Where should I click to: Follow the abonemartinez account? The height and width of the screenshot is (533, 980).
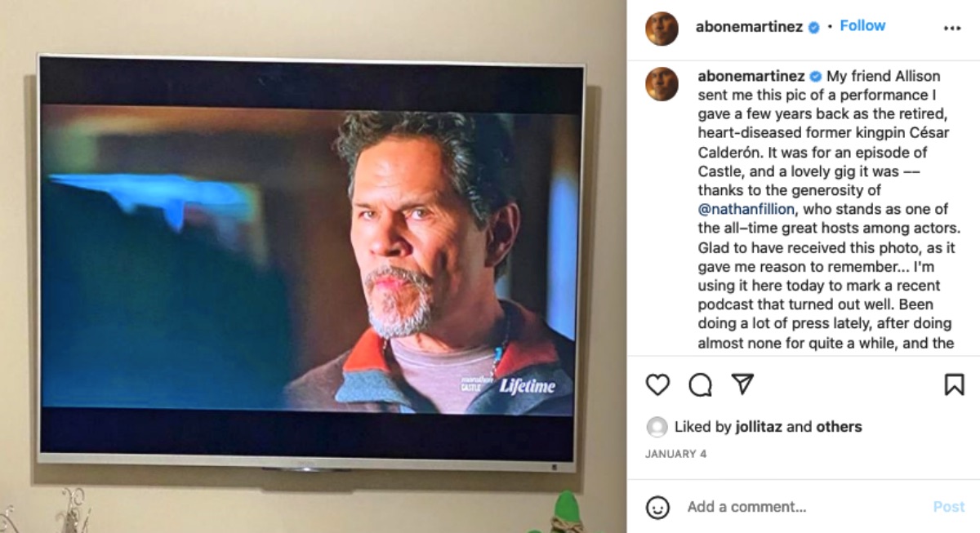pos(862,26)
